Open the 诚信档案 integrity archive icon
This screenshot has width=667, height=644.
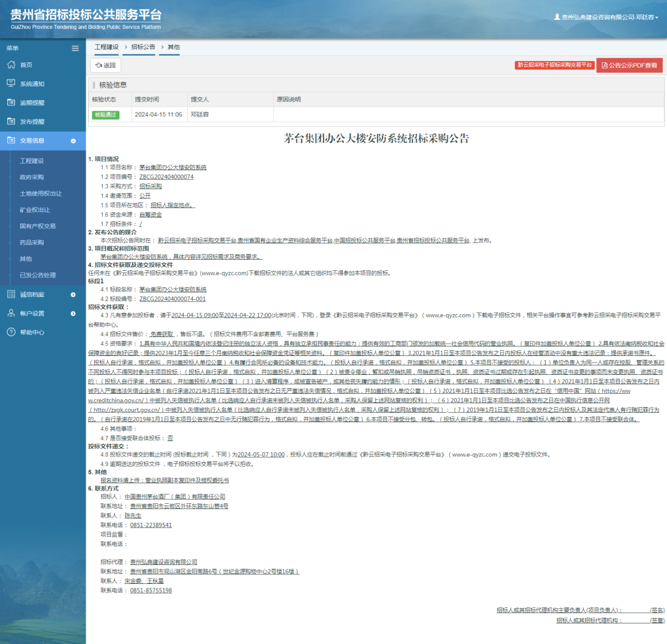11,294
